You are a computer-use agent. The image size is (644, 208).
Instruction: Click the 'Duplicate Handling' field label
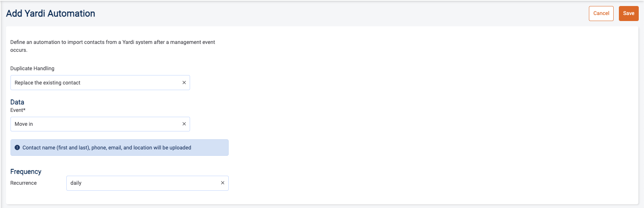coord(32,68)
